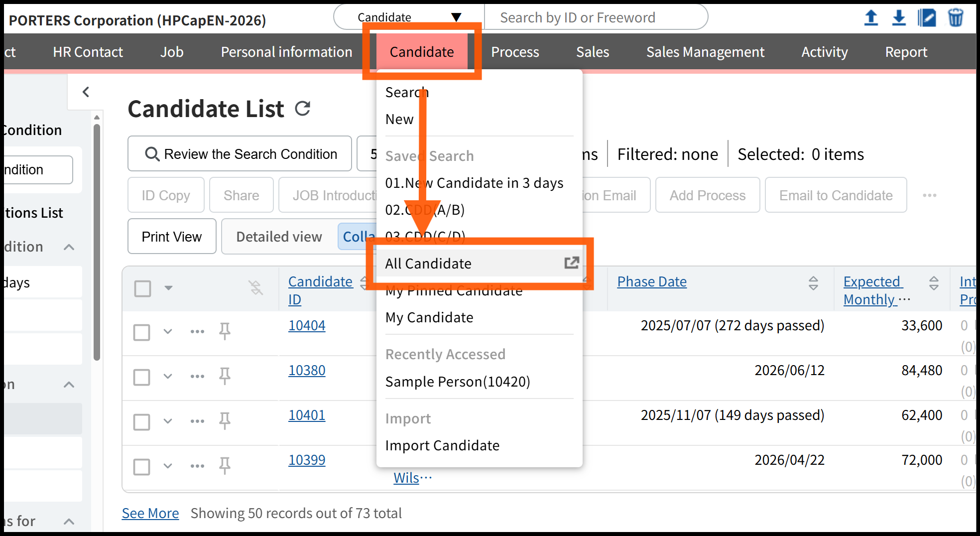Click the upload arrow icon in header
The image size is (980, 536).
tap(870, 18)
